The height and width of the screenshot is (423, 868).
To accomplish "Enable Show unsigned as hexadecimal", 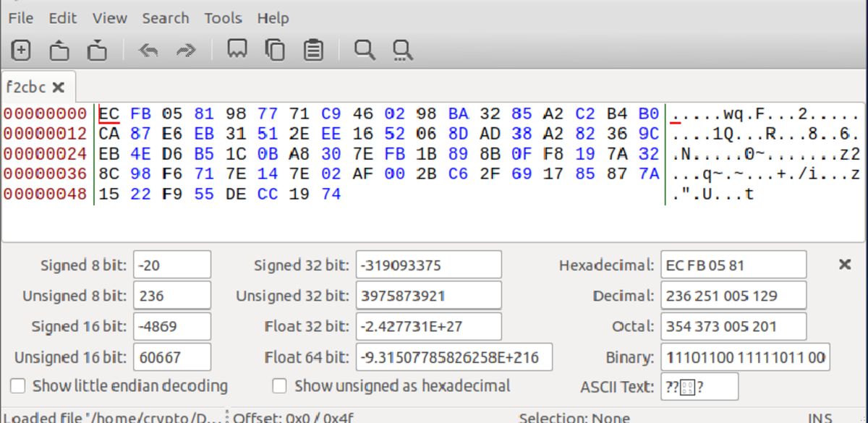I will coord(279,386).
